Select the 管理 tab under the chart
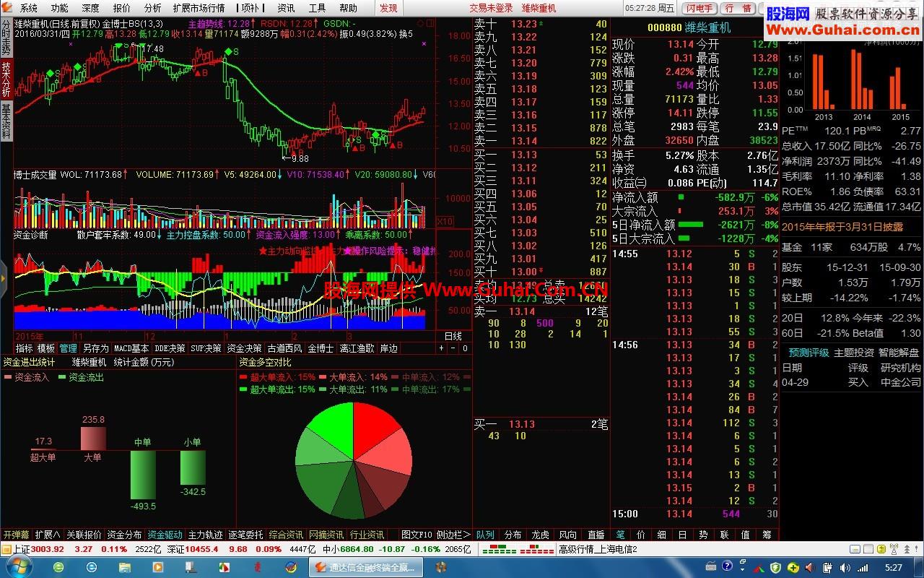Image resolution: width=924 pixels, height=578 pixels. click(x=68, y=348)
